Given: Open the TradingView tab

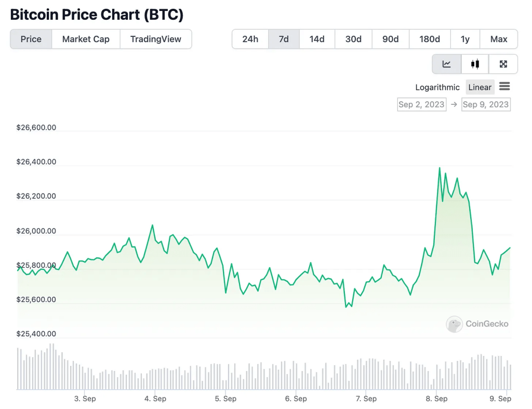Looking at the screenshot, I should (156, 39).
